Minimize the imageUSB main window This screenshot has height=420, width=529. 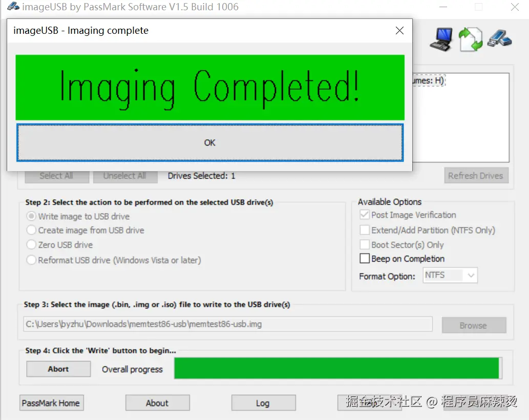tap(443, 7)
